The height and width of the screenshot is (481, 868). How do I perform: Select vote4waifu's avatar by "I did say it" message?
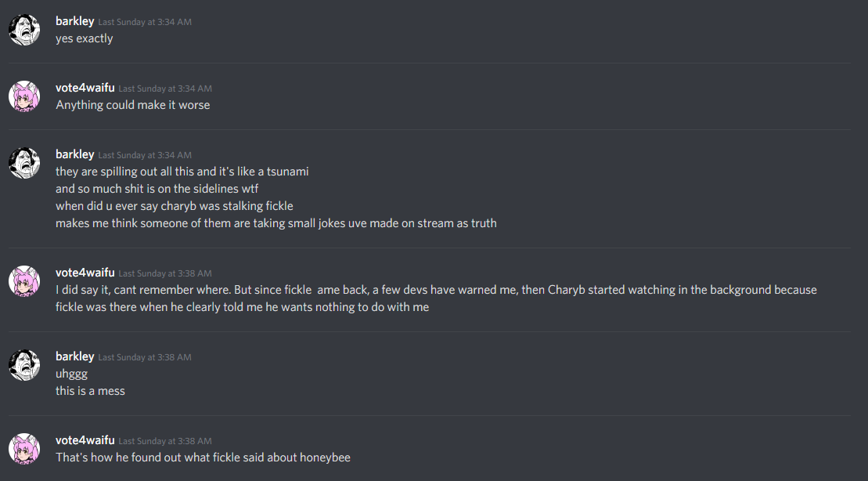point(24,281)
